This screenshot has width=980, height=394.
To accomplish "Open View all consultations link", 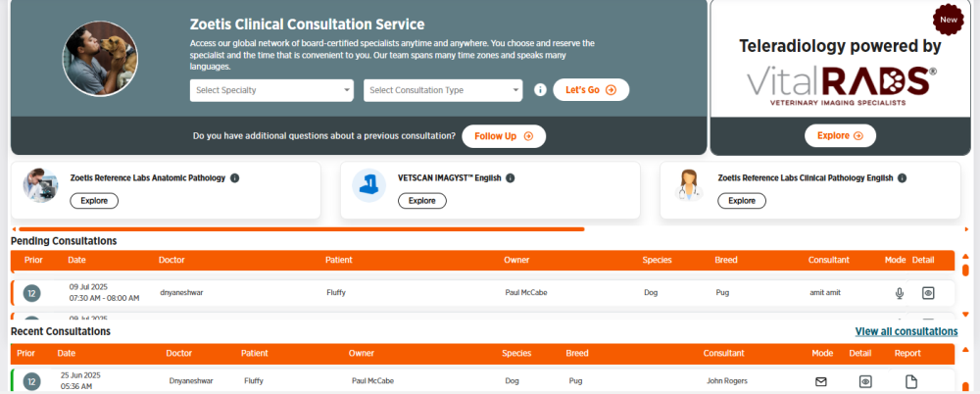I will pos(906,331).
